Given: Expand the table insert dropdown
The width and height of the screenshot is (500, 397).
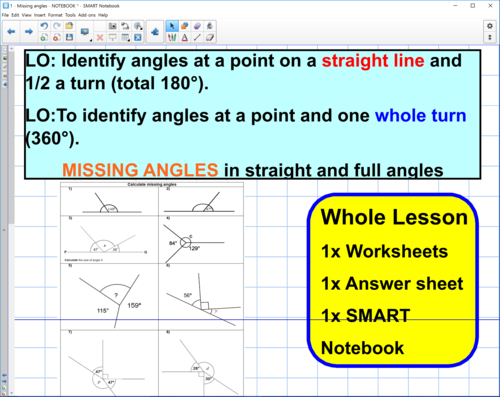Looking at the screenshot, I should tap(125, 37).
